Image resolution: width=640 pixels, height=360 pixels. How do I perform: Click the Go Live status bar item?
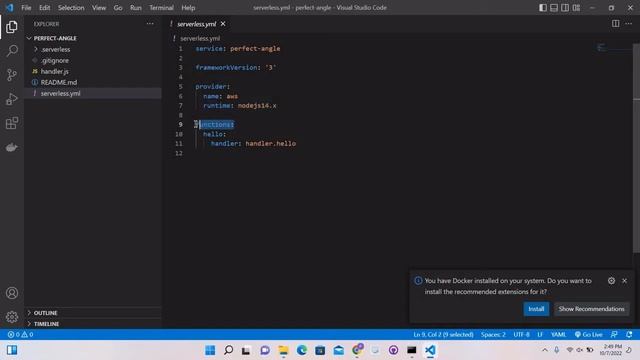point(588,334)
